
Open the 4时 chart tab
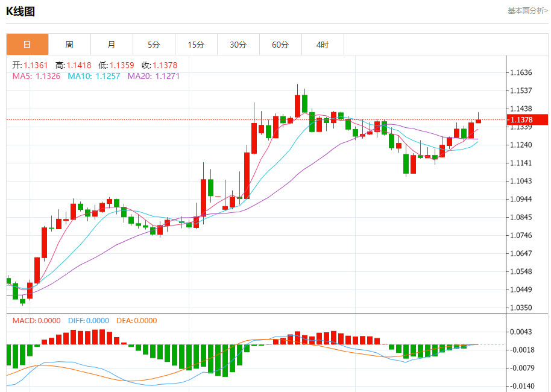coord(323,45)
